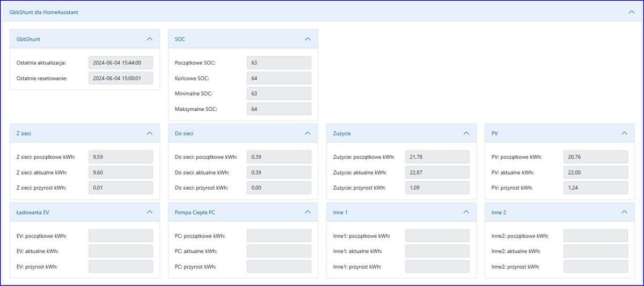Viewport: 644px width, 286px height.
Task: Select the Maksymalne SOC value field
Action: (279, 109)
